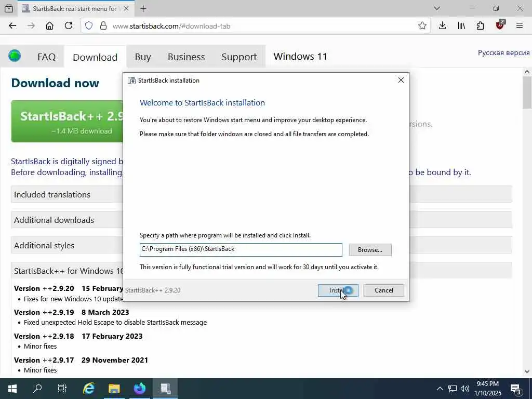
Task: Close the StartIsBack installation dialog
Action: pyautogui.click(x=401, y=80)
